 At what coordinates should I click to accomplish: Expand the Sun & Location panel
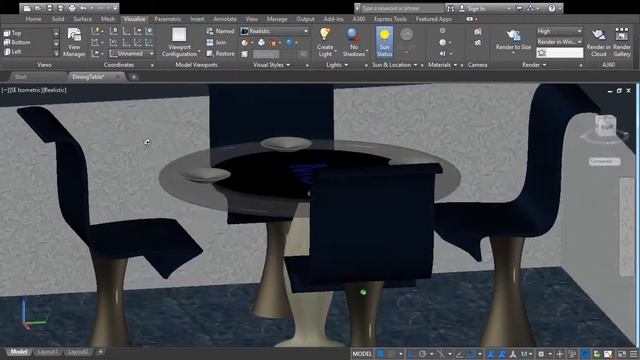coord(395,64)
